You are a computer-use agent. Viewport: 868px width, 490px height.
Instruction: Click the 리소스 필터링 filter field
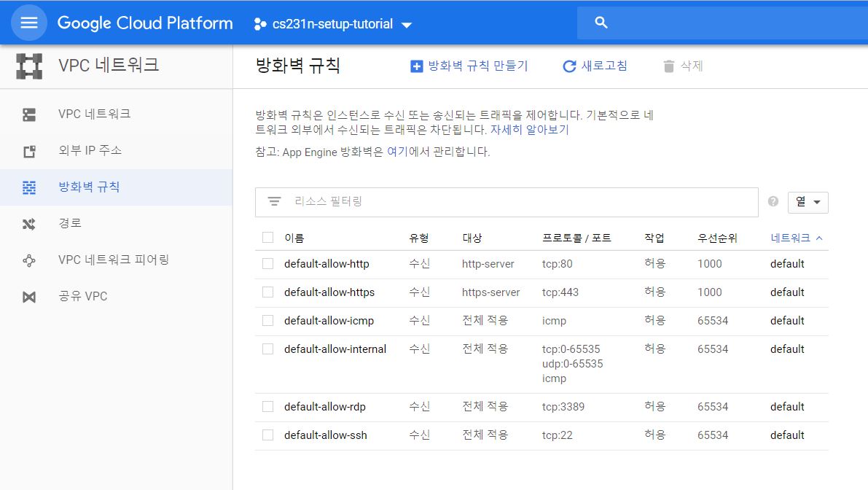click(510, 202)
